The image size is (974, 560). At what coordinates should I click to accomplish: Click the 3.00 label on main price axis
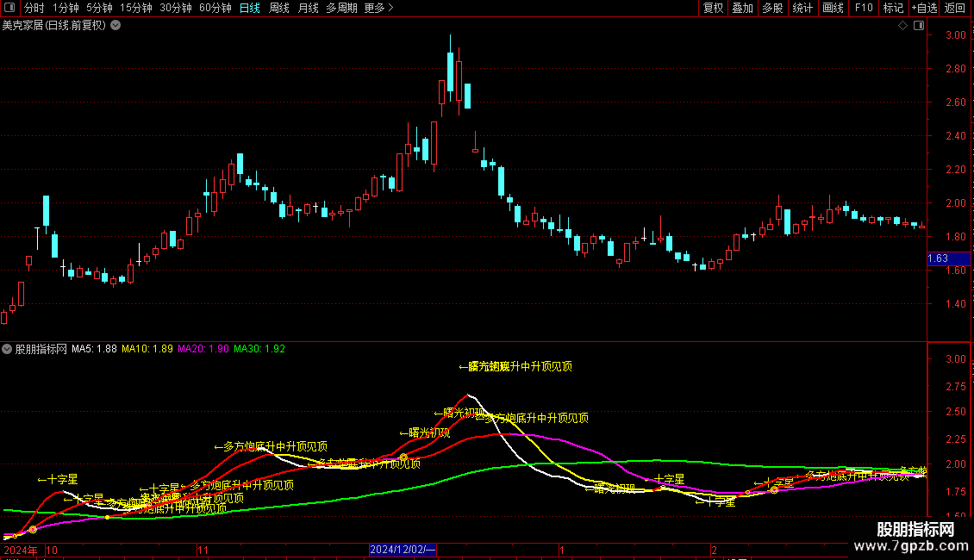point(955,35)
